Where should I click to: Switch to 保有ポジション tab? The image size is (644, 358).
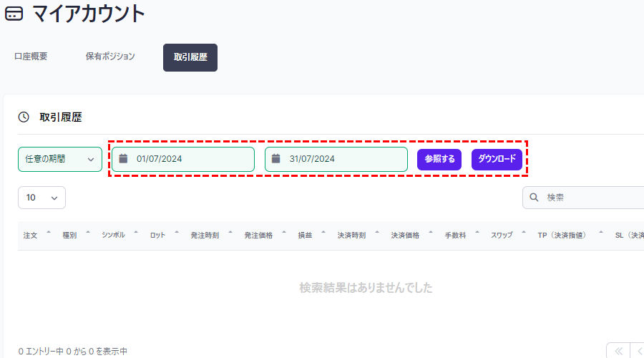pos(110,57)
